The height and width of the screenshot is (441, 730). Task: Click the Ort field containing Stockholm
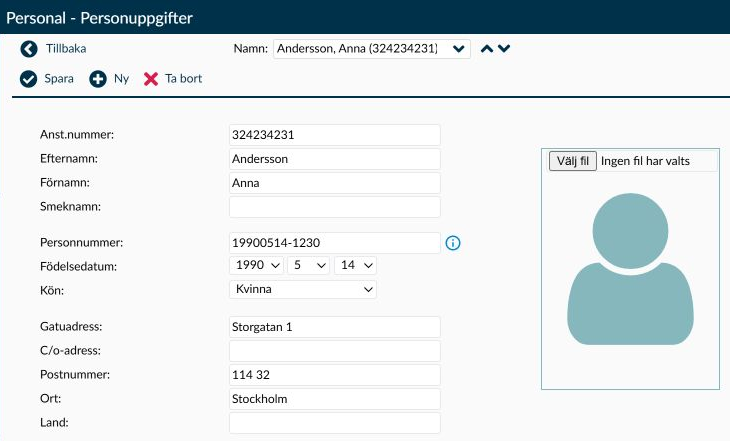[x=335, y=399]
